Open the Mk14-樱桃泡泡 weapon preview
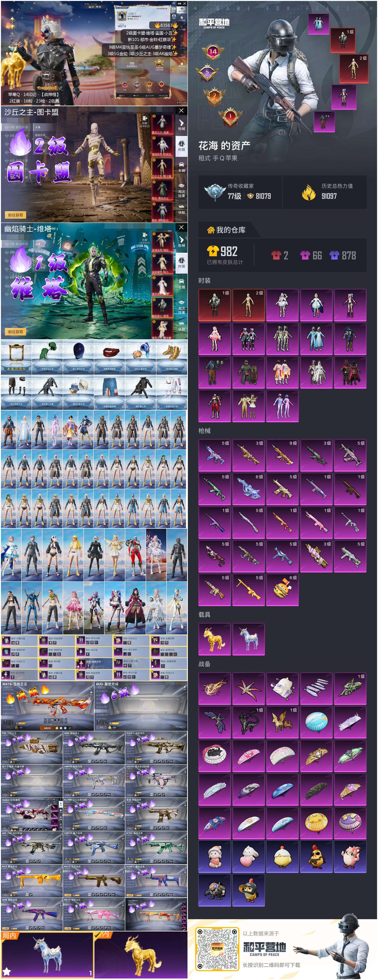The height and width of the screenshot is (980, 378). click(94, 914)
